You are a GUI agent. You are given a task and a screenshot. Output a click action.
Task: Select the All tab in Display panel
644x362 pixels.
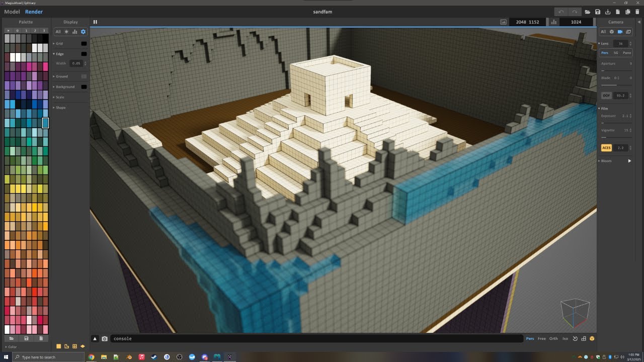pyautogui.click(x=58, y=32)
